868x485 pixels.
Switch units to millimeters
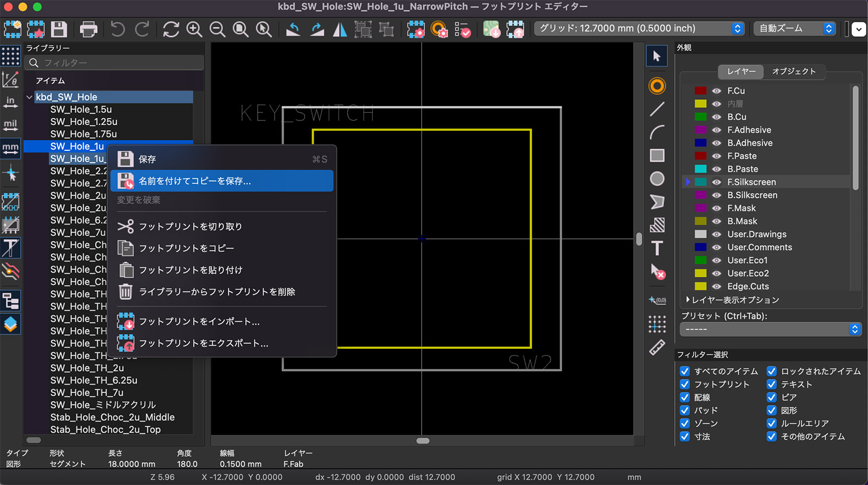[x=10, y=148]
